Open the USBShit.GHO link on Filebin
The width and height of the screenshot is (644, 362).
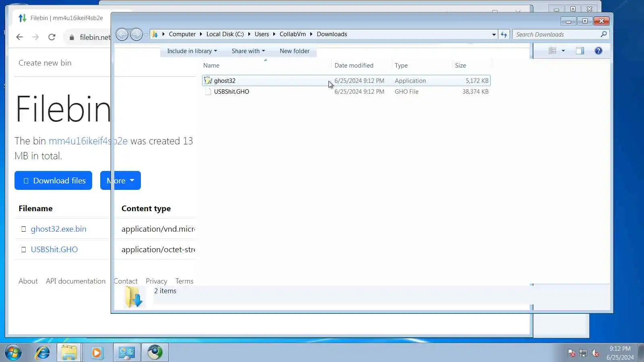54,250
